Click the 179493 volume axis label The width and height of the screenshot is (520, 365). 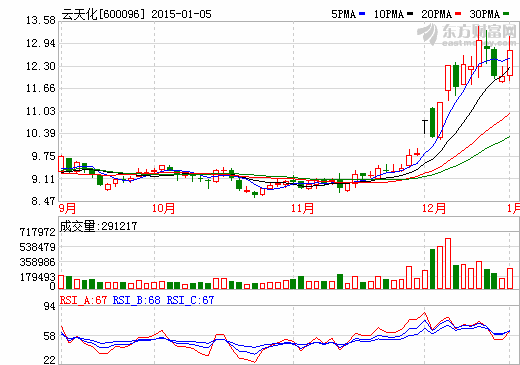[38, 277]
